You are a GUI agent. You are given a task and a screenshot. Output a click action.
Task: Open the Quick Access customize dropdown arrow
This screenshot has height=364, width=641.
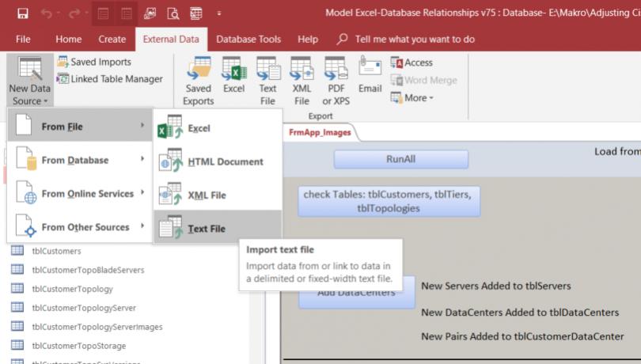(x=219, y=13)
